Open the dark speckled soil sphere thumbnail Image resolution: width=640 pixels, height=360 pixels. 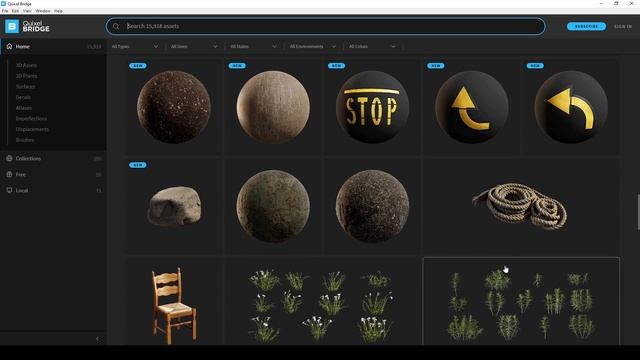pos(174,107)
